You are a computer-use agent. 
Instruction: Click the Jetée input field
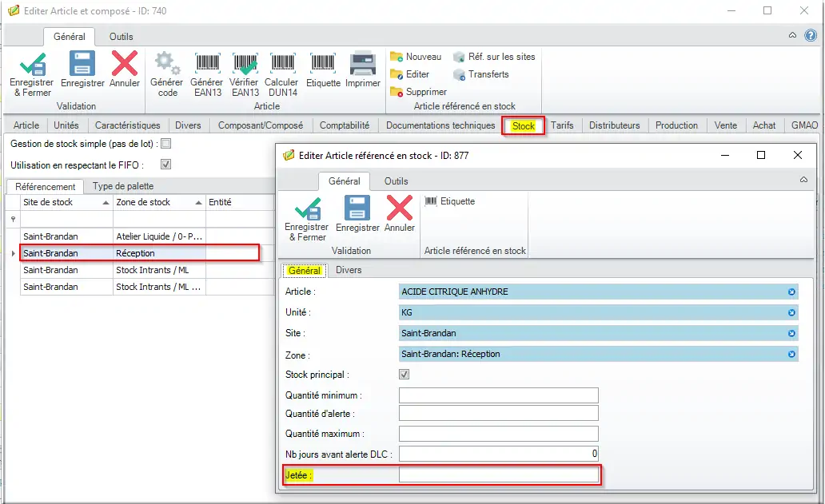tap(499, 475)
